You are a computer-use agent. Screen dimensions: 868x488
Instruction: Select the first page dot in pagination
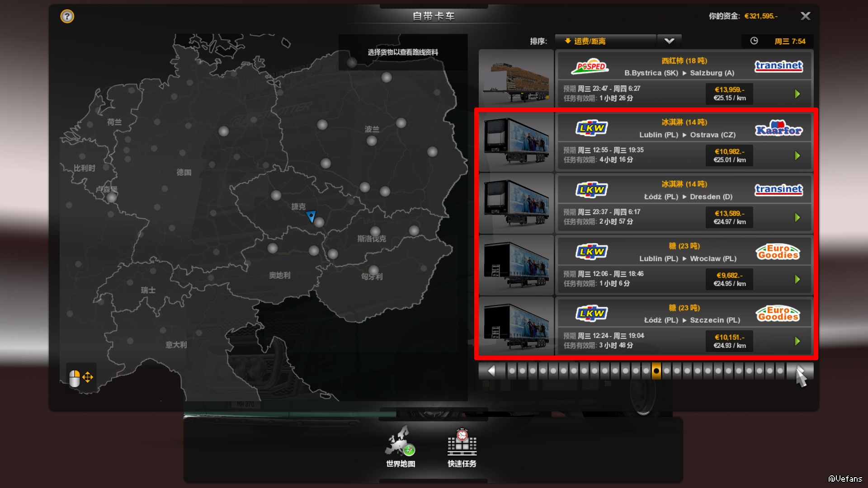pos(512,371)
